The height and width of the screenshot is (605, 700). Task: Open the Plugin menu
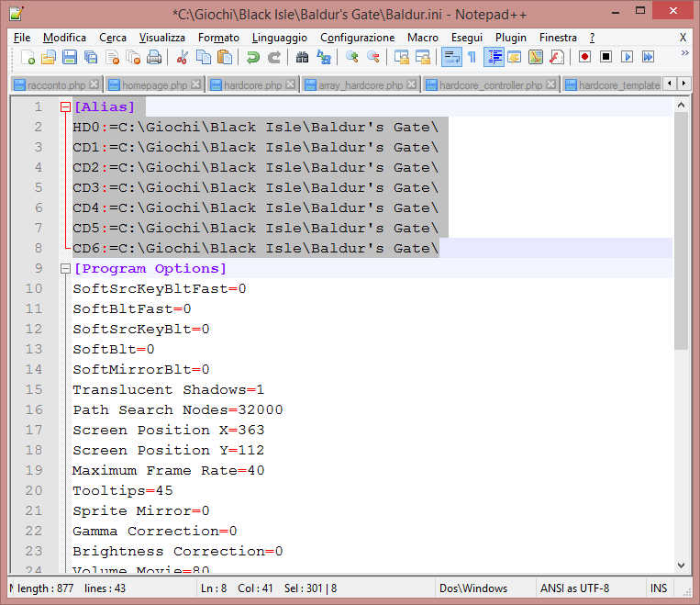[511, 38]
